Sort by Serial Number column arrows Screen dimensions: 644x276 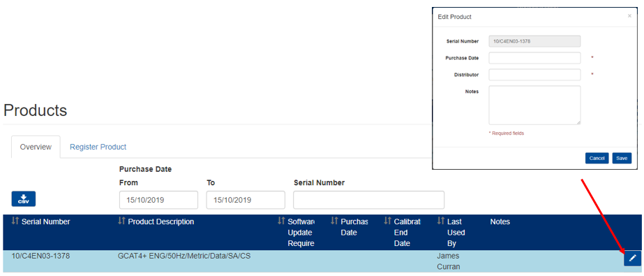[x=15, y=221]
